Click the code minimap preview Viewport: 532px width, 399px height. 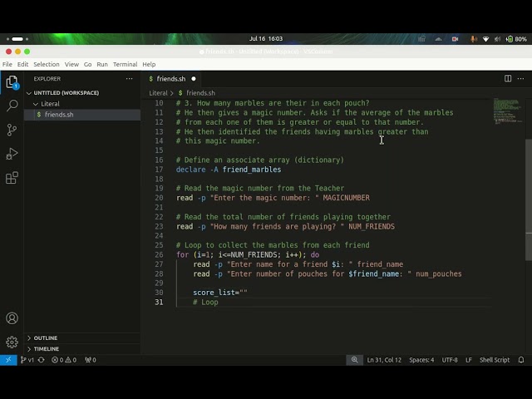[507, 111]
